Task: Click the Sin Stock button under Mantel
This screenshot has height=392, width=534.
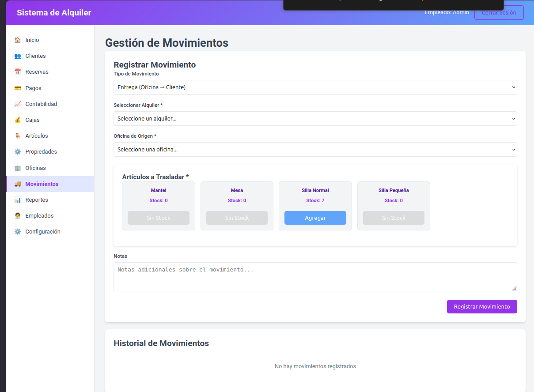Action: [159, 218]
